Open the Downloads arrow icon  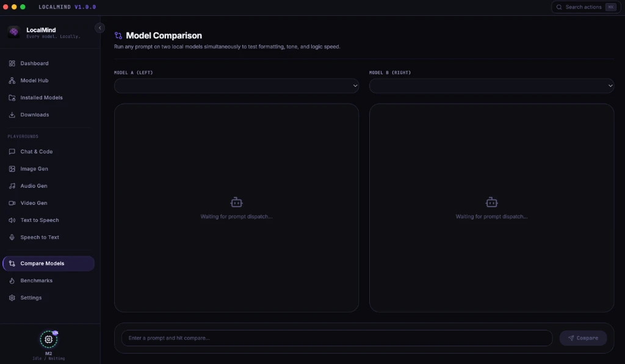(x=12, y=115)
